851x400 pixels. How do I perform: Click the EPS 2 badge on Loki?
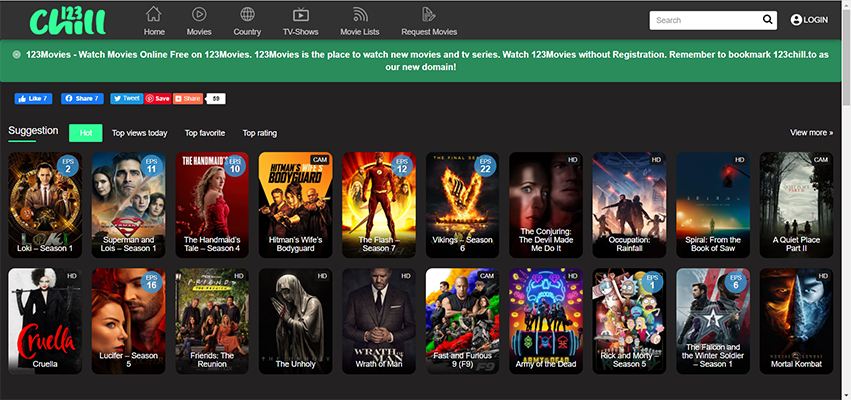[68, 166]
